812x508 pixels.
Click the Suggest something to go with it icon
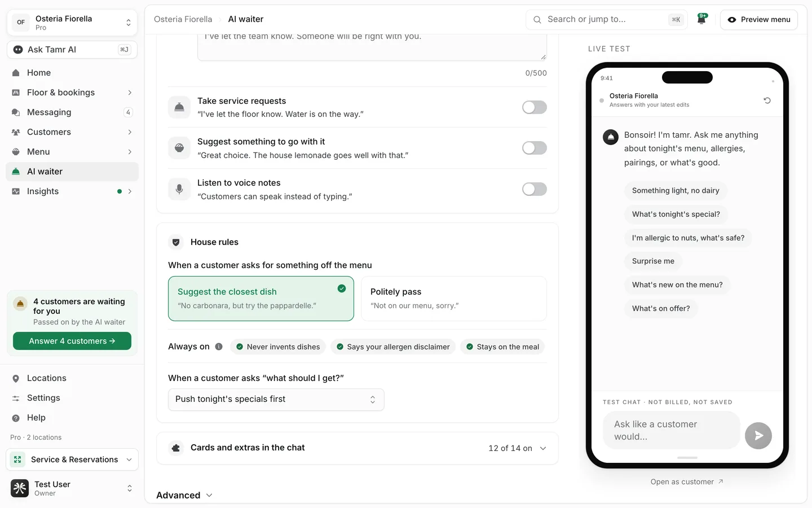(179, 148)
